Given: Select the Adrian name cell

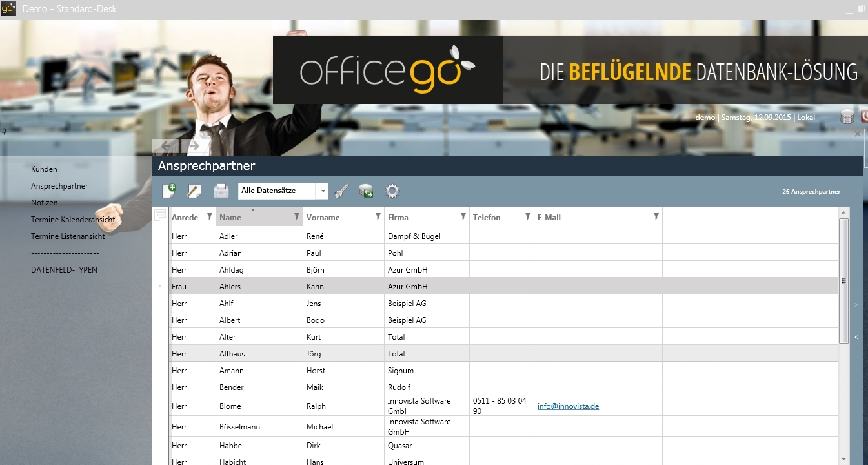Looking at the screenshot, I should 259,253.
